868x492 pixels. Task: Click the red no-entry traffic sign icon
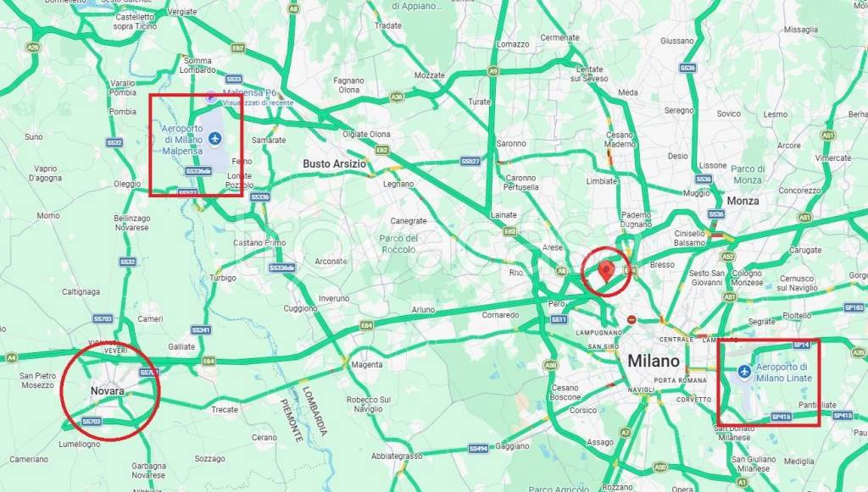point(632,319)
